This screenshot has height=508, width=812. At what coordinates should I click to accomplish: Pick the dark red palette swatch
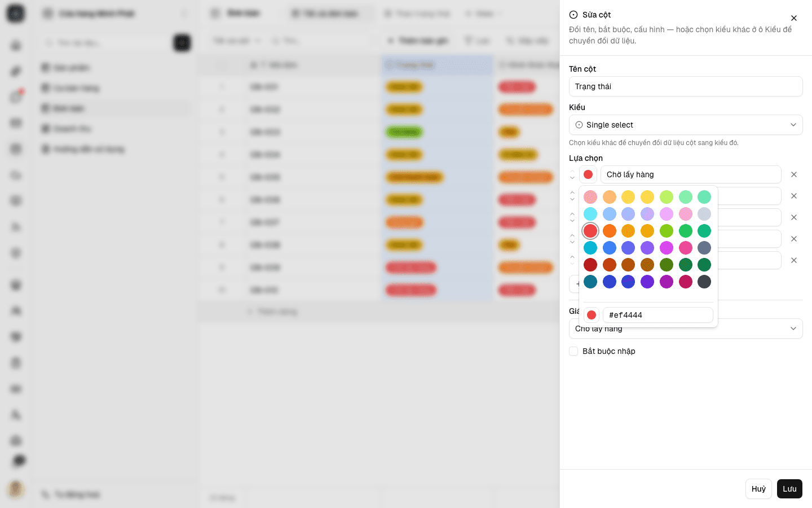[590, 265]
